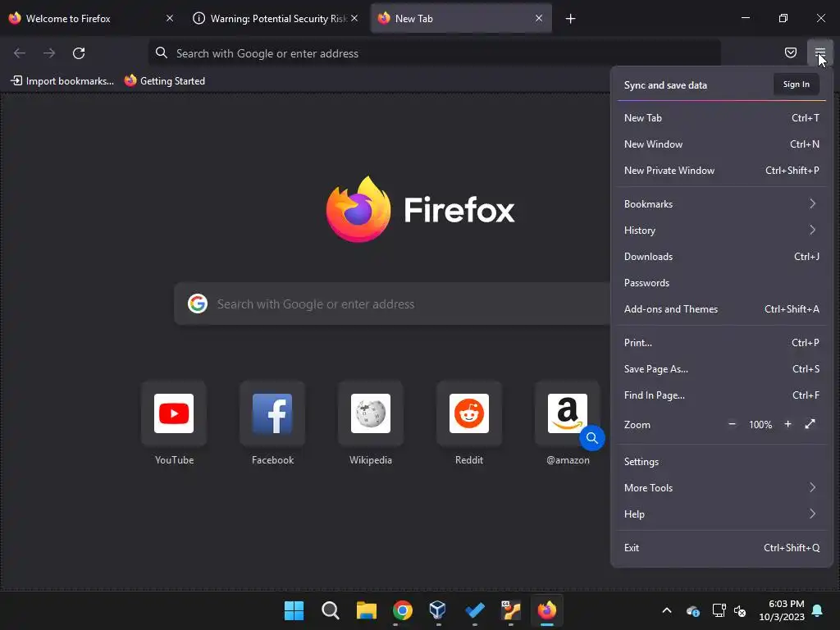Focus the address bar search field
The height and width of the screenshot is (630, 840).
(435, 53)
